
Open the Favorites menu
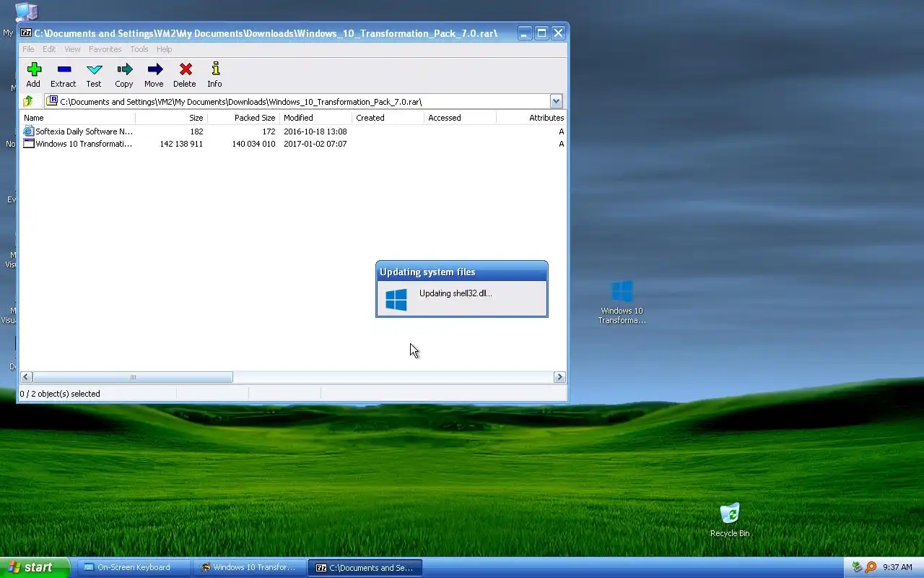[105, 49]
